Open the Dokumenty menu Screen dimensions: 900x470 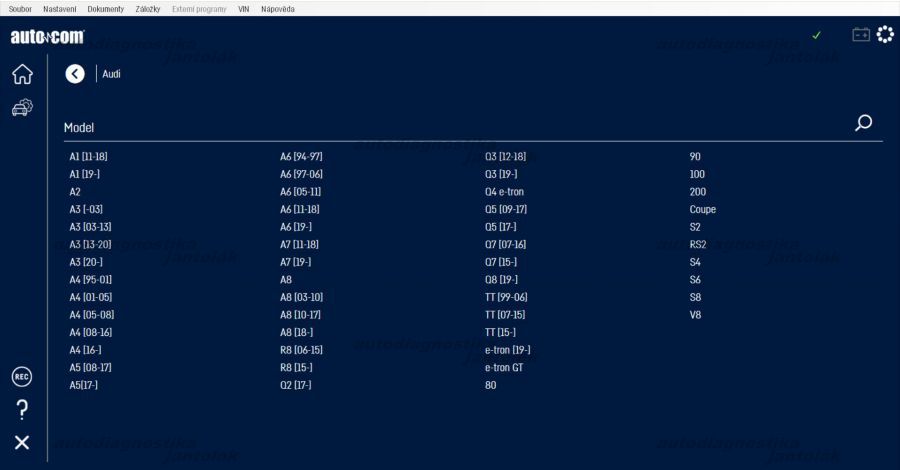click(106, 9)
